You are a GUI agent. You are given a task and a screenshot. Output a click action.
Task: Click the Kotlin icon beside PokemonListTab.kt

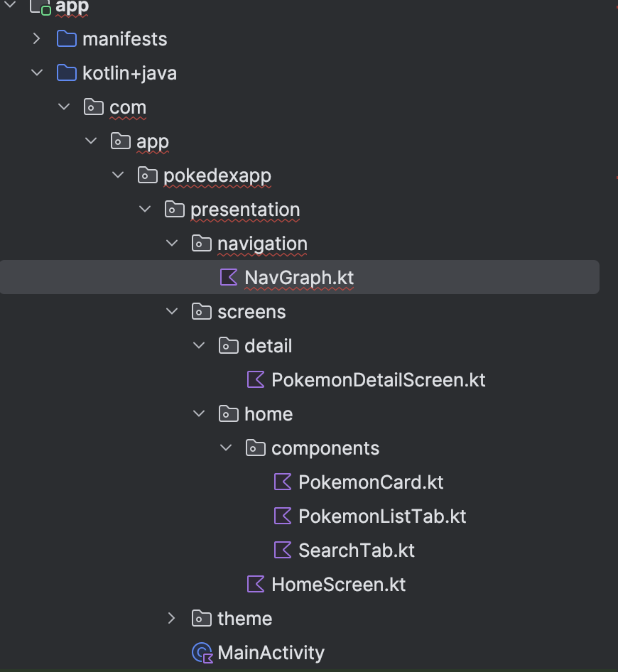283,516
